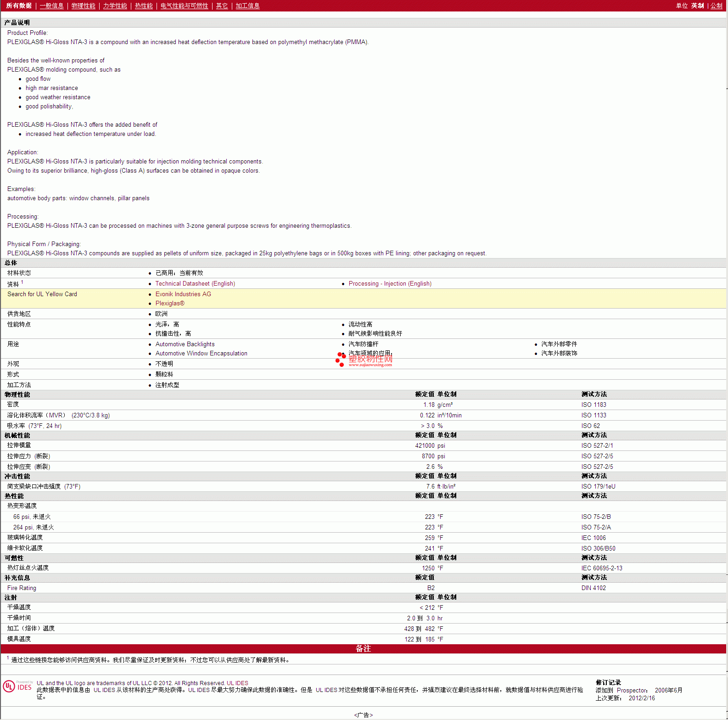The width and height of the screenshot is (728, 720).
Task: Click the 拉伸模量 value 421000
Action: pyautogui.click(x=425, y=446)
